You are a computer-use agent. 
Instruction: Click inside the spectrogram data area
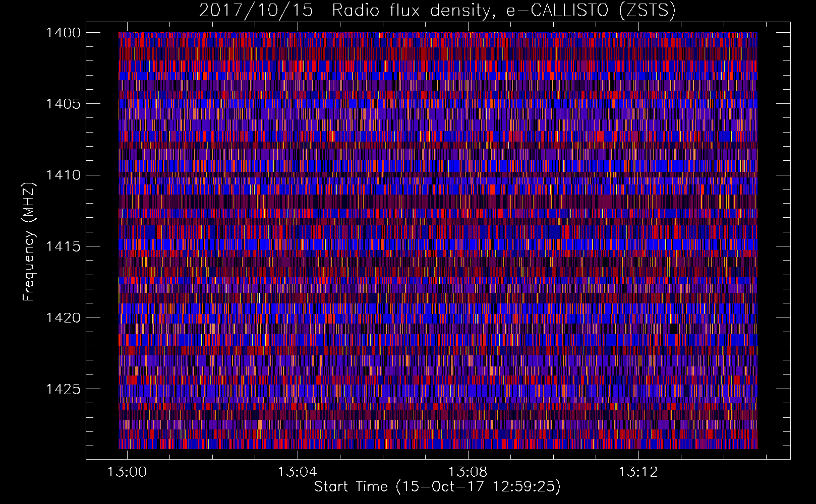(438, 240)
